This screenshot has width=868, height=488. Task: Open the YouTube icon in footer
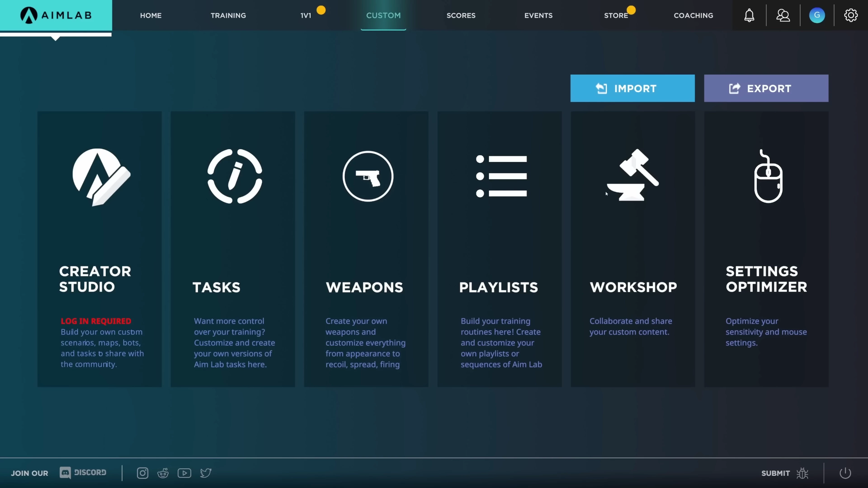184,473
